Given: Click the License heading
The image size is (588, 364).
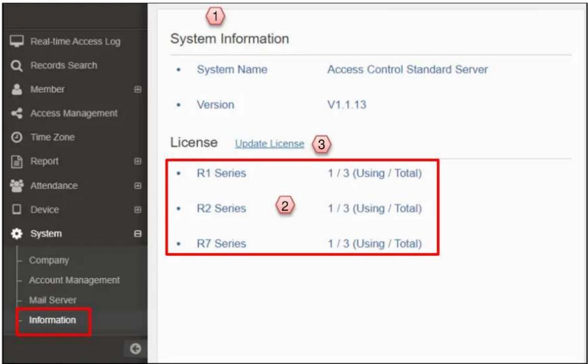Looking at the screenshot, I should click(194, 142).
